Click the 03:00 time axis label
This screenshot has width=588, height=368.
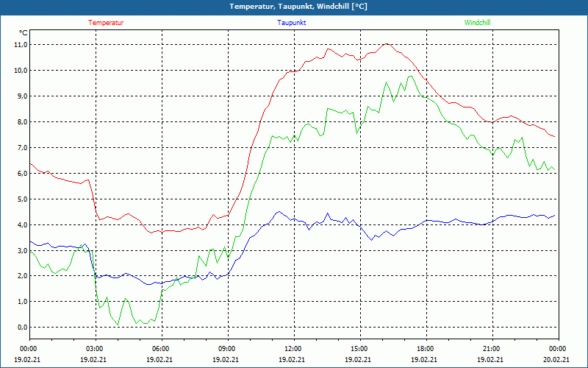tap(96, 349)
